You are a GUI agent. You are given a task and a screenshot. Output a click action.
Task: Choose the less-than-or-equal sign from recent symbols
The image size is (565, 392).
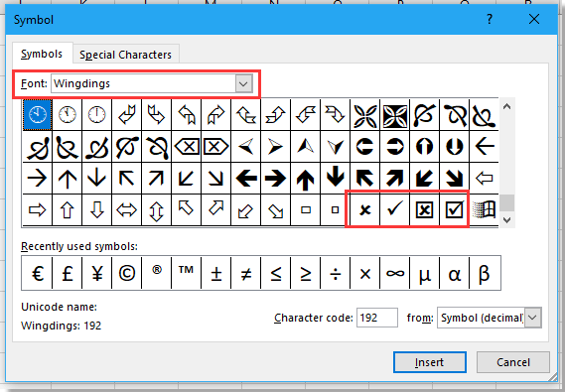[276, 273]
